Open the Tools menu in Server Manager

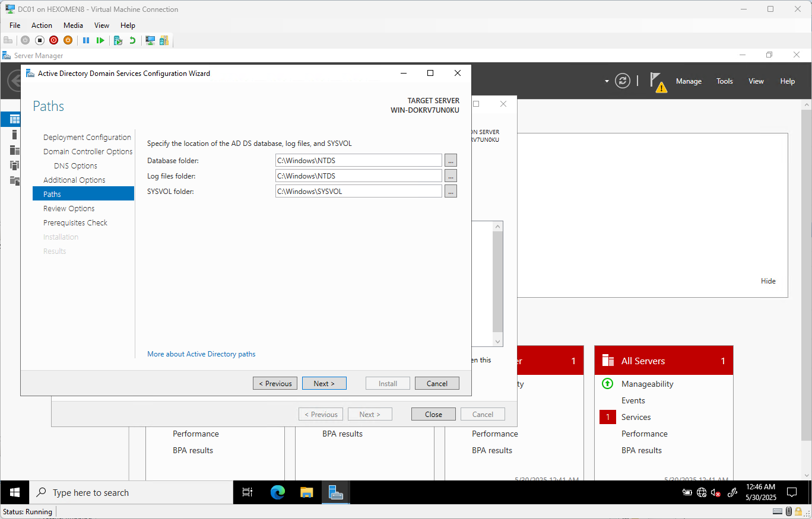click(x=724, y=81)
